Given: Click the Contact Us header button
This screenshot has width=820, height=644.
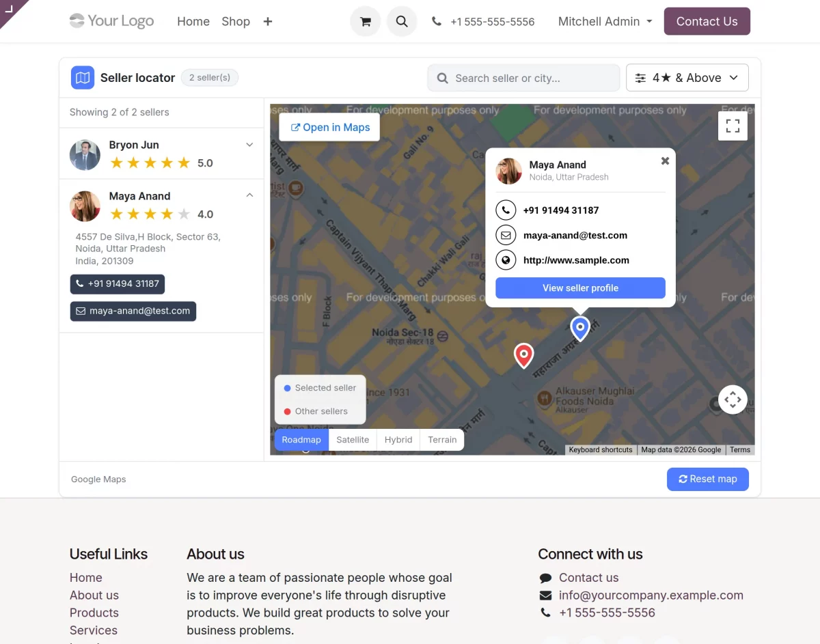Looking at the screenshot, I should tap(707, 21).
